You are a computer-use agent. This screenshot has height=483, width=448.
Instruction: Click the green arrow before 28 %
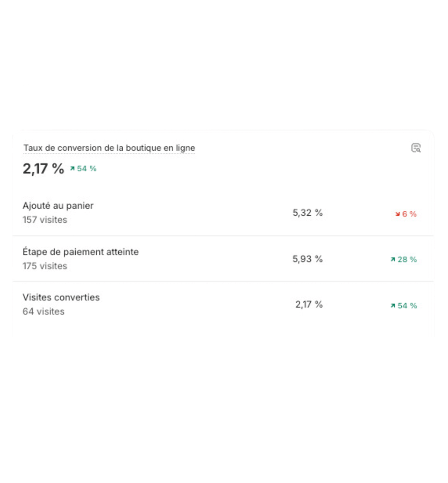pyautogui.click(x=393, y=260)
